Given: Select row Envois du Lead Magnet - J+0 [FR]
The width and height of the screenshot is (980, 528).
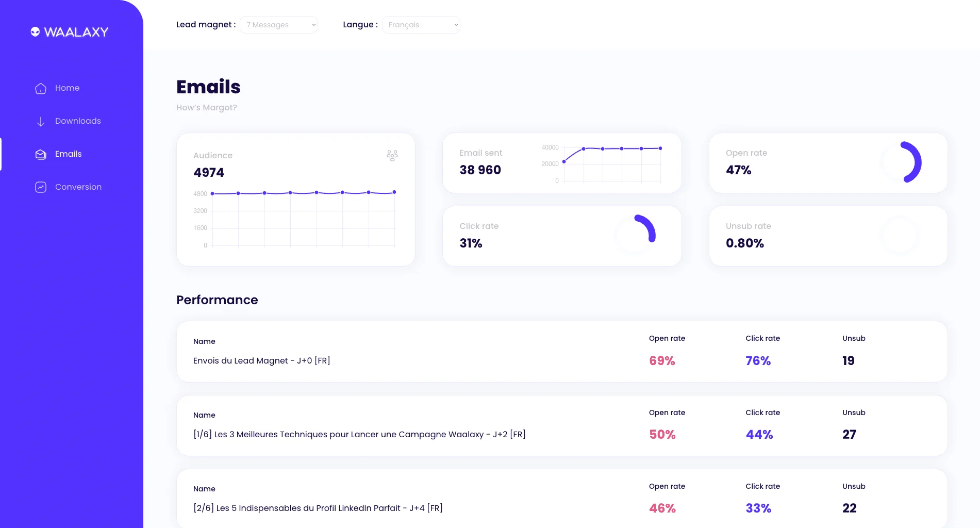Looking at the screenshot, I should [x=562, y=352].
